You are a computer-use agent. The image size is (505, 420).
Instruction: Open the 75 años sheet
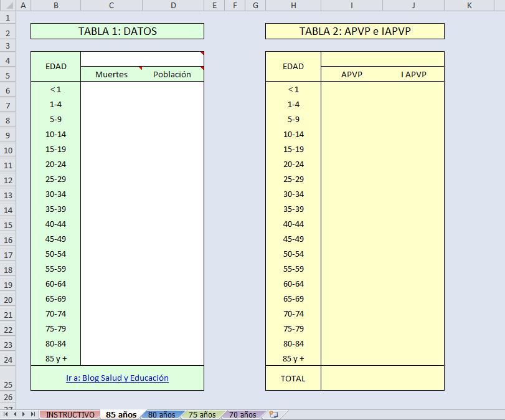201,414
